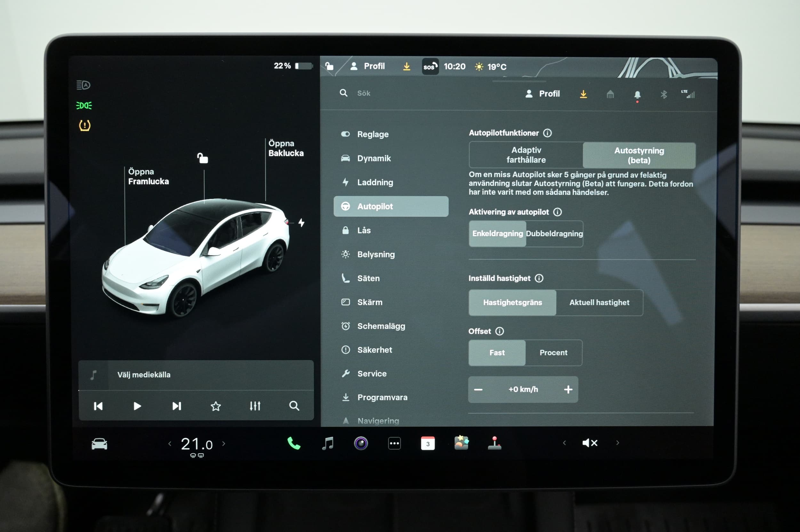Open Reglage settings menu
Screen dimensions: 800x532
pyautogui.click(x=391, y=134)
